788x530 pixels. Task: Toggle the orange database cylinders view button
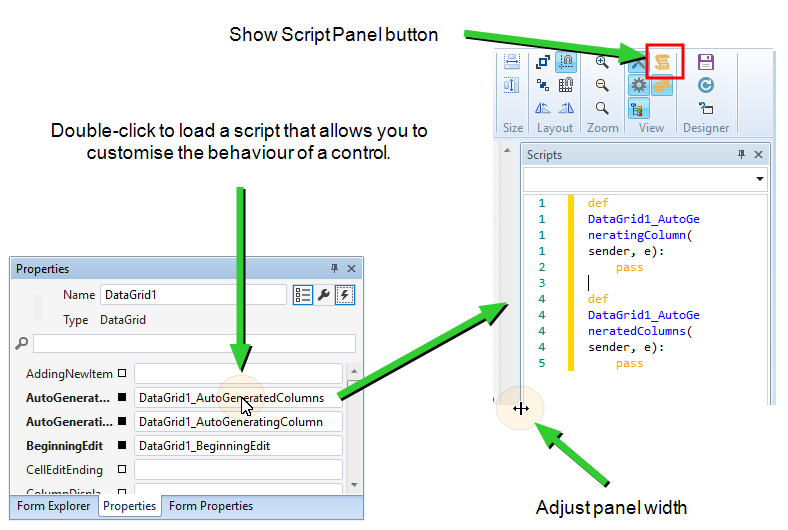tap(662, 85)
